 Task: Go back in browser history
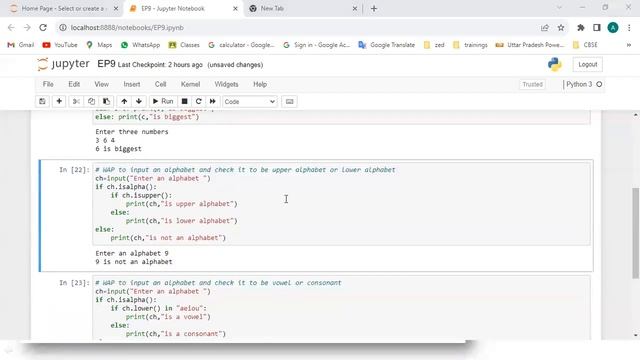pos(11,28)
